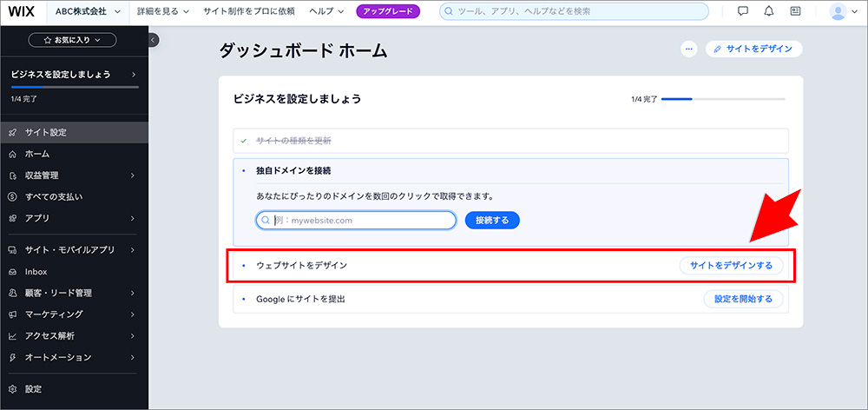Click the search magnifier icon in top bar
This screenshot has height=410, width=868.
click(x=449, y=11)
